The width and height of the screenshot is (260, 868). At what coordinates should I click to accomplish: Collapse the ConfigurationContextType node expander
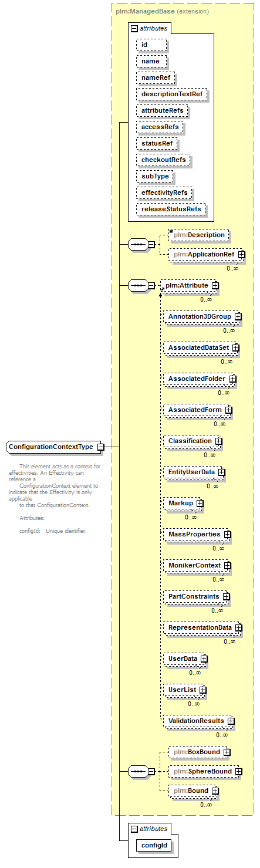[101, 447]
